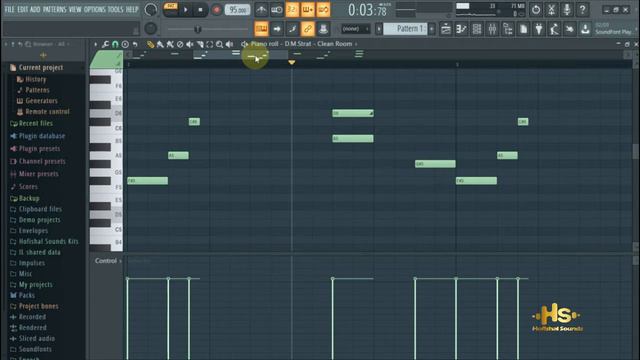Viewport: 640px width, 360px height.
Task: Click the Play button in transport
Action: (186, 9)
